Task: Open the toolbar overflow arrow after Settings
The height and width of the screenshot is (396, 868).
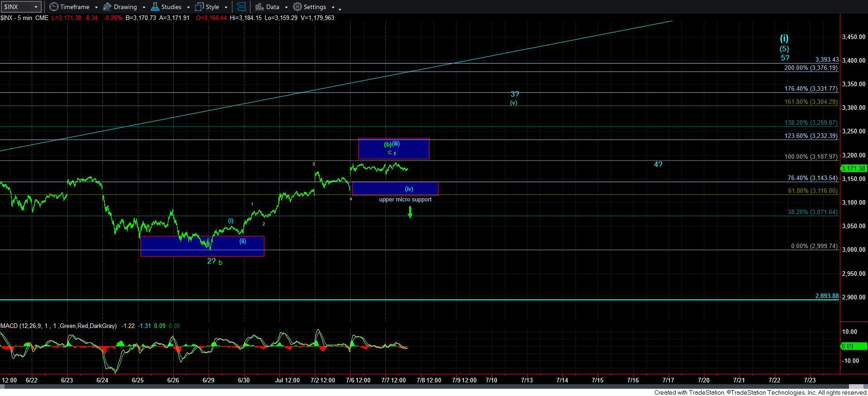Action: coord(340,8)
